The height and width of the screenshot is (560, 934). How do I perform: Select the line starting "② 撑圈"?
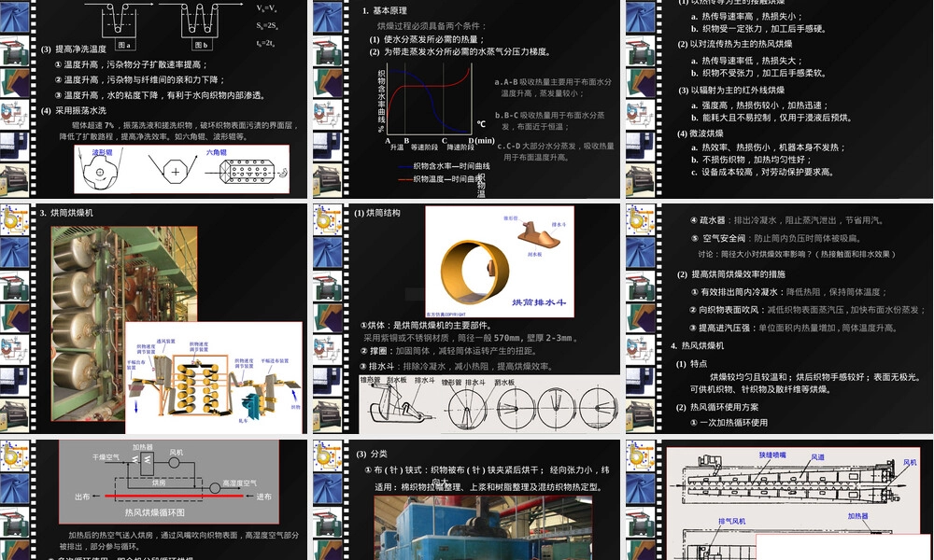(448, 351)
